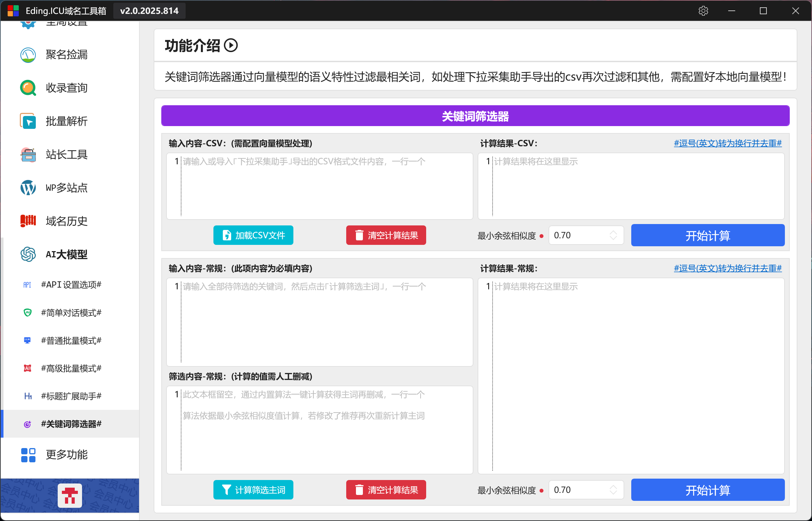Click the 计算筛选主词 button
Image resolution: width=812 pixels, height=521 pixels.
pos(253,490)
